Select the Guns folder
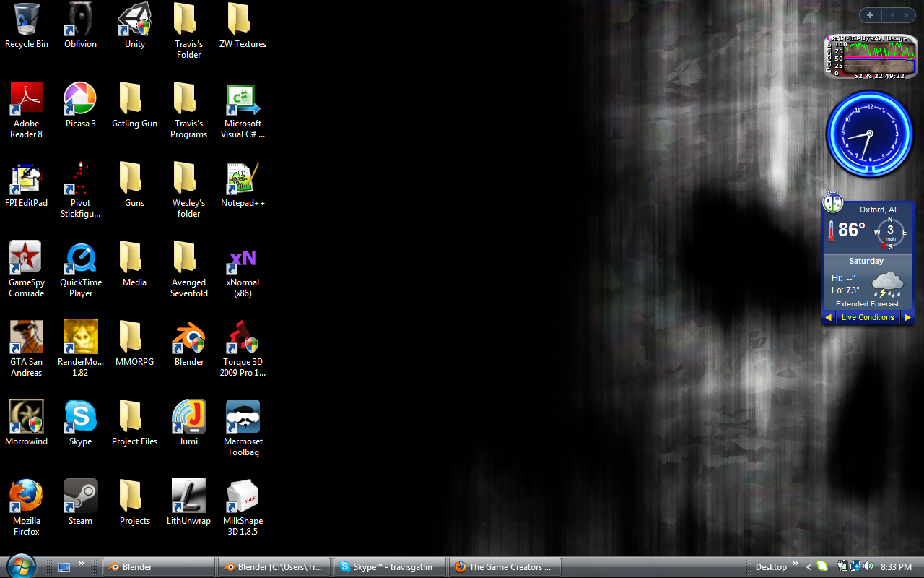The image size is (924, 578). [x=134, y=184]
